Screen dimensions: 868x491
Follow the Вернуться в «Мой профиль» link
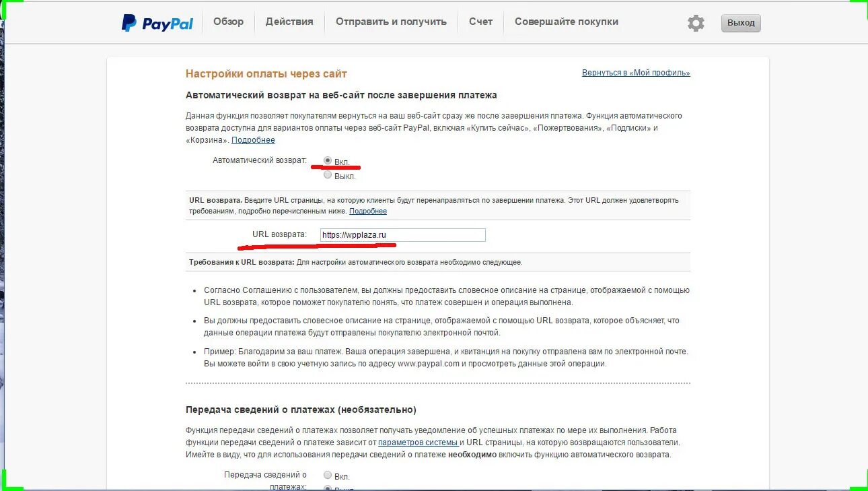click(636, 73)
